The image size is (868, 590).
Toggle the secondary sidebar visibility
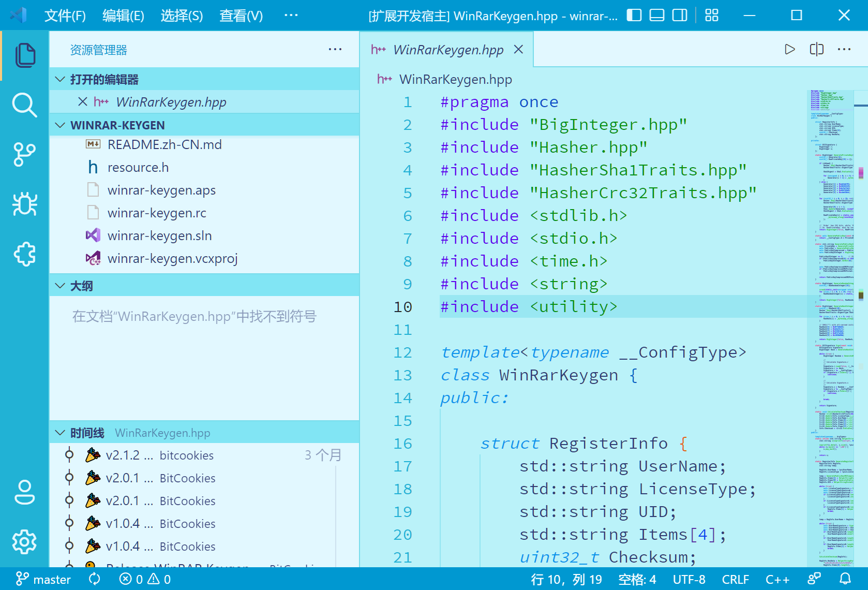(680, 16)
